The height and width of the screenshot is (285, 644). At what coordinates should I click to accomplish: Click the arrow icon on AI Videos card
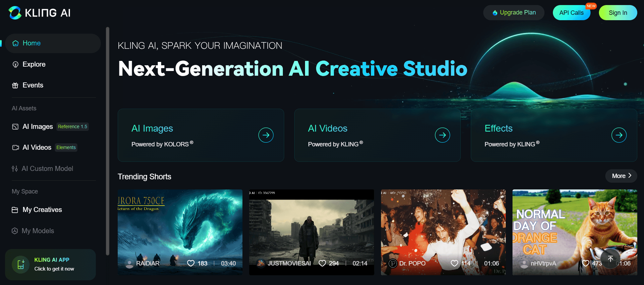442,135
